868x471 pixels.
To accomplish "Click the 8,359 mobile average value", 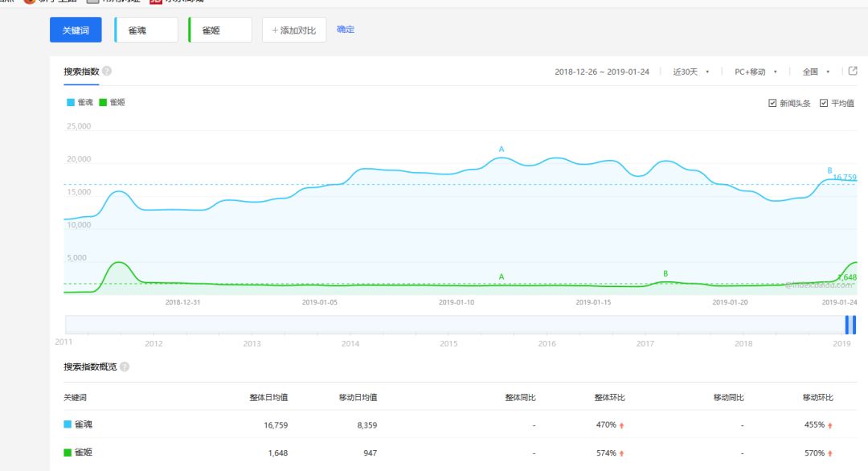I will click(x=367, y=425).
